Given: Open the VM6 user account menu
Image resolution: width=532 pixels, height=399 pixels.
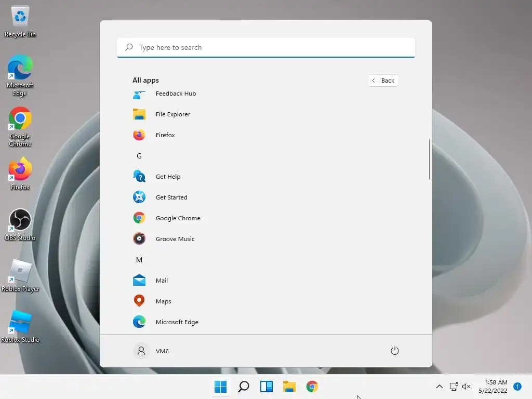Looking at the screenshot, I should [x=151, y=351].
